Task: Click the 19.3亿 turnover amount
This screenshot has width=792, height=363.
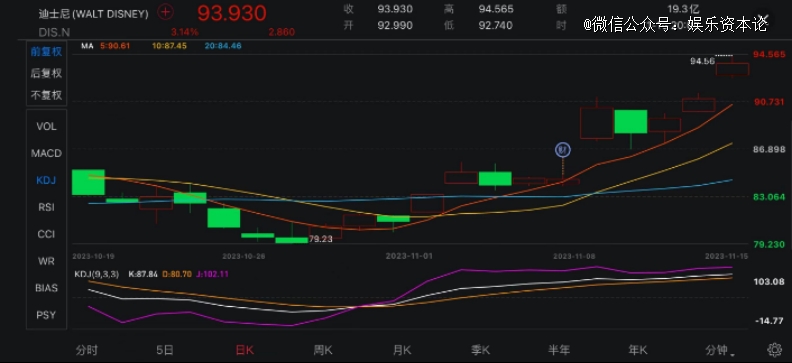Action: 682,9
